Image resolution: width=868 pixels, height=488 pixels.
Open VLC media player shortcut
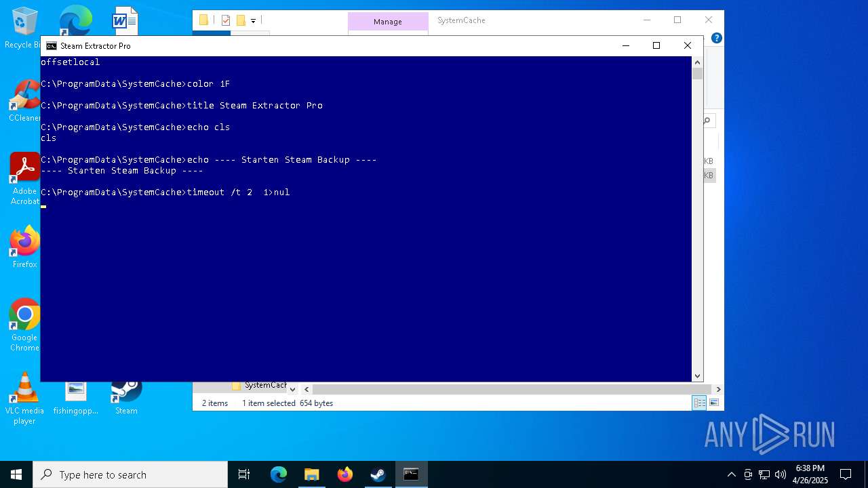(24, 399)
